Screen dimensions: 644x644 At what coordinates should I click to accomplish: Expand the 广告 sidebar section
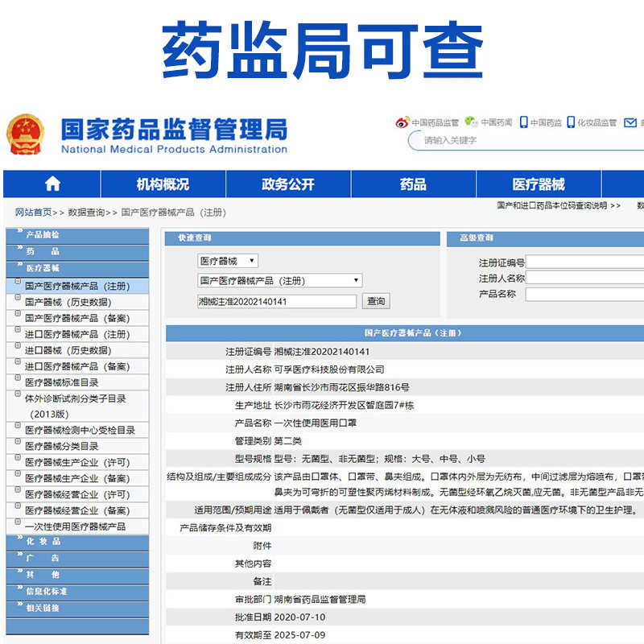pyautogui.click(x=77, y=558)
